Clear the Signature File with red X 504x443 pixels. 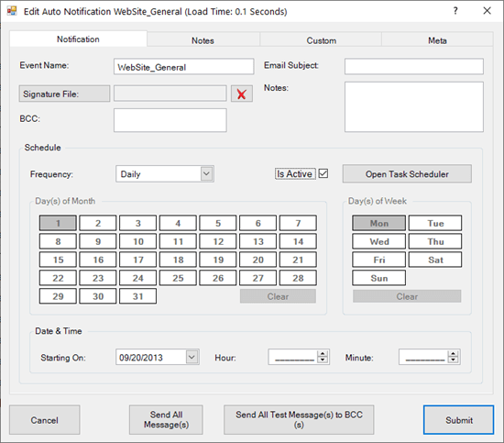click(241, 94)
